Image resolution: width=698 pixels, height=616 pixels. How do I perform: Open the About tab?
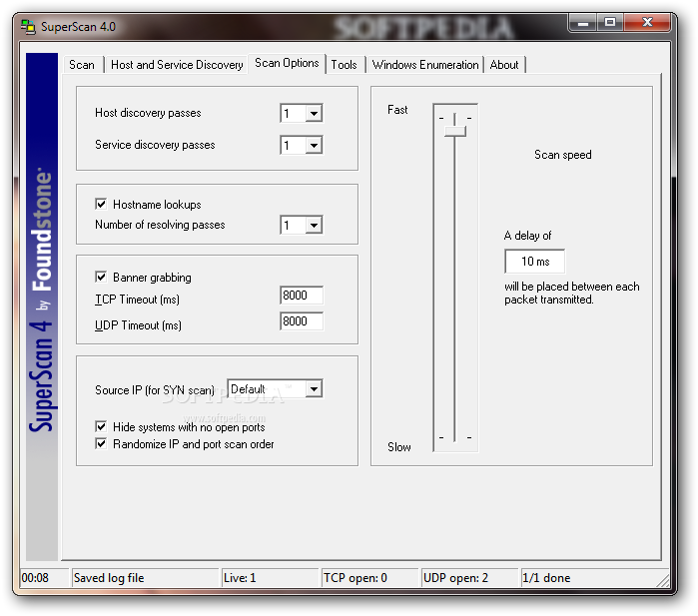pyautogui.click(x=504, y=65)
